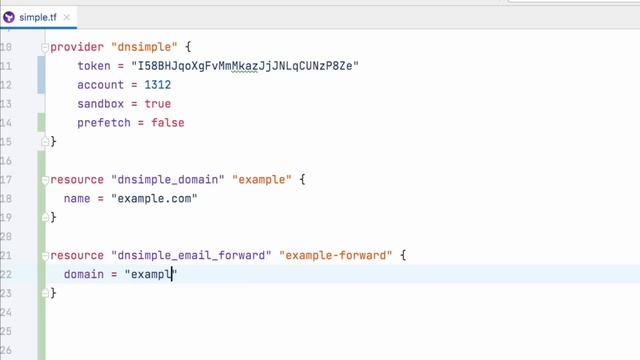Open the simple.tf editor tab
This screenshot has height=360, width=640.
tap(38, 18)
